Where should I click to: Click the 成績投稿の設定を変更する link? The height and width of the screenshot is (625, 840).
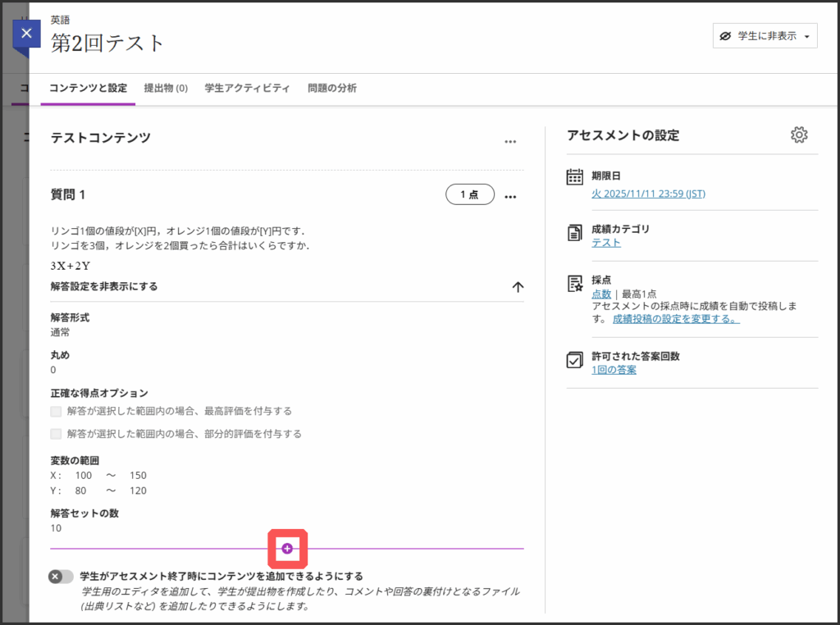(x=676, y=318)
